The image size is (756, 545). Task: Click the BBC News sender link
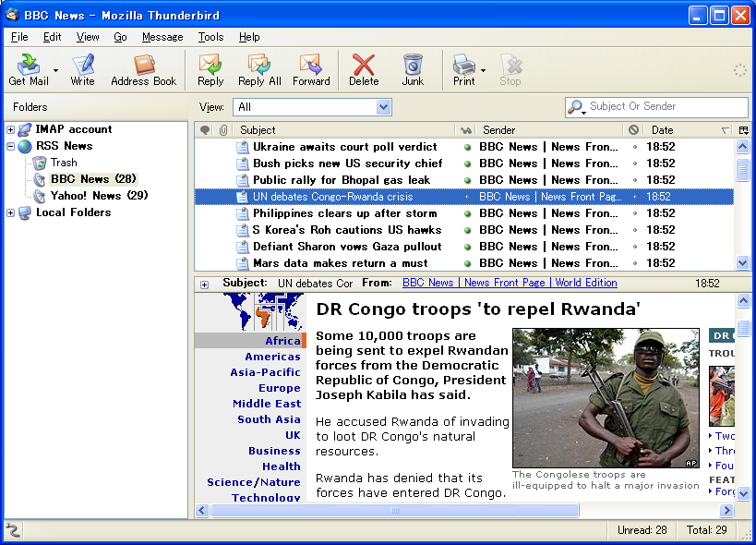[x=510, y=283]
